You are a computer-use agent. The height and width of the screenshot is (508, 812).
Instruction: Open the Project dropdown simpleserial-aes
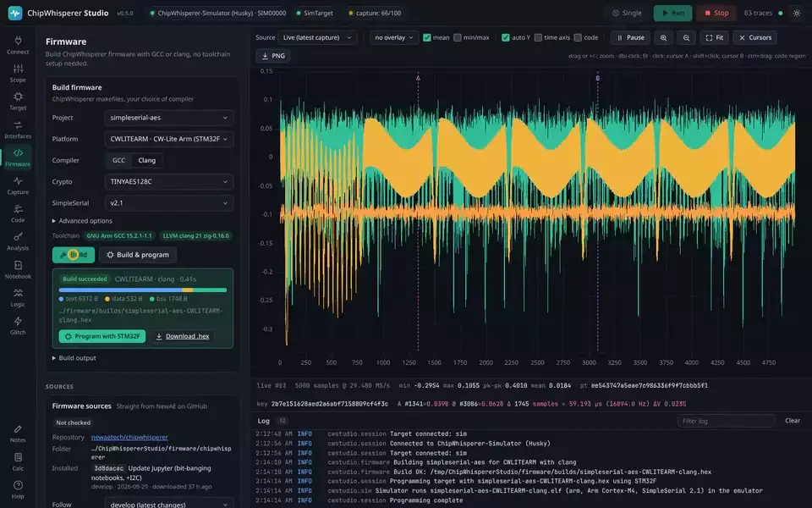[x=169, y=118]
